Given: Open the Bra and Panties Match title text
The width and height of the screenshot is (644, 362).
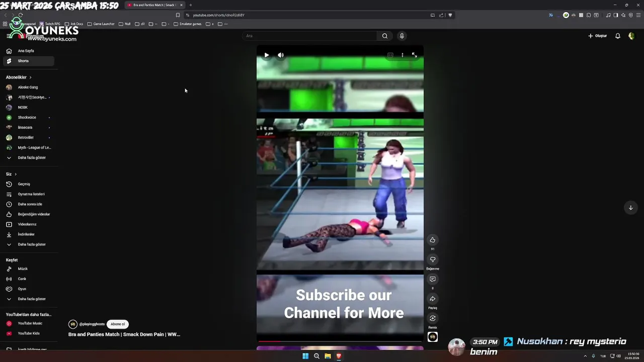Looking at the screenshot, I should pyautogui.click(x=124, y=334).
